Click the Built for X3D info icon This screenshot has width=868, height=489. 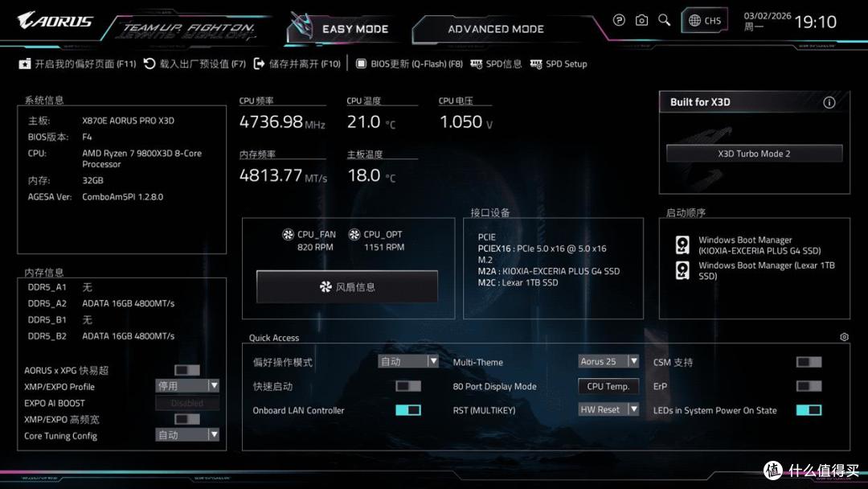point(829,102)
